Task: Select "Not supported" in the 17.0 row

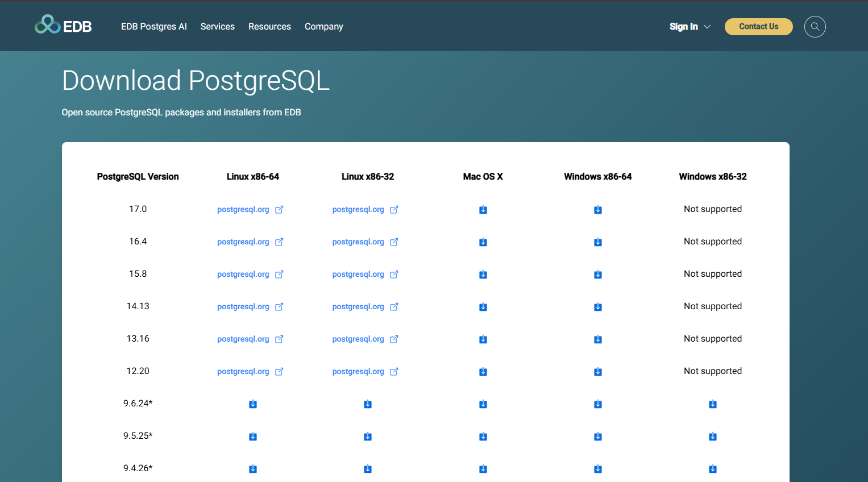Action: pos(713,209)
